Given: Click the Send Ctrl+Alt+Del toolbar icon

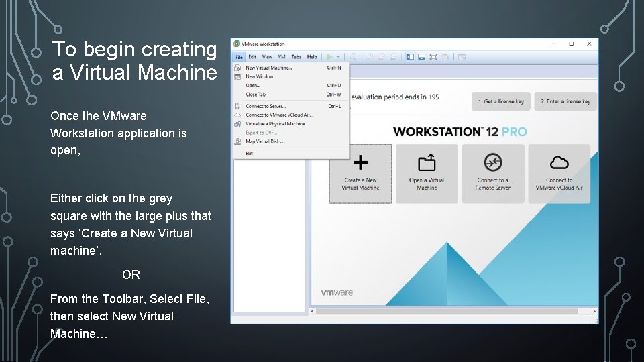Looking at the screenshot, I should (354, 57).
